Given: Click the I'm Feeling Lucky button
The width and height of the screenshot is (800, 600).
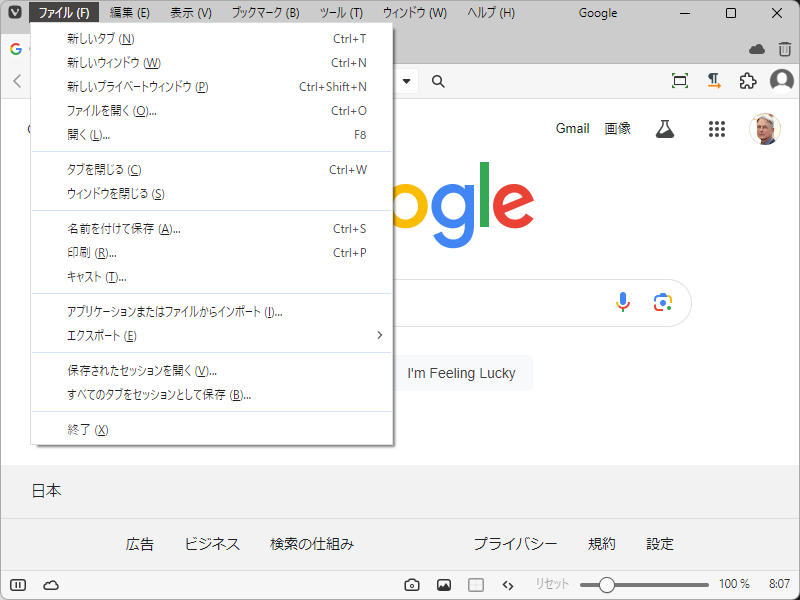Looking at the screenshot, I should click(462, 373).
